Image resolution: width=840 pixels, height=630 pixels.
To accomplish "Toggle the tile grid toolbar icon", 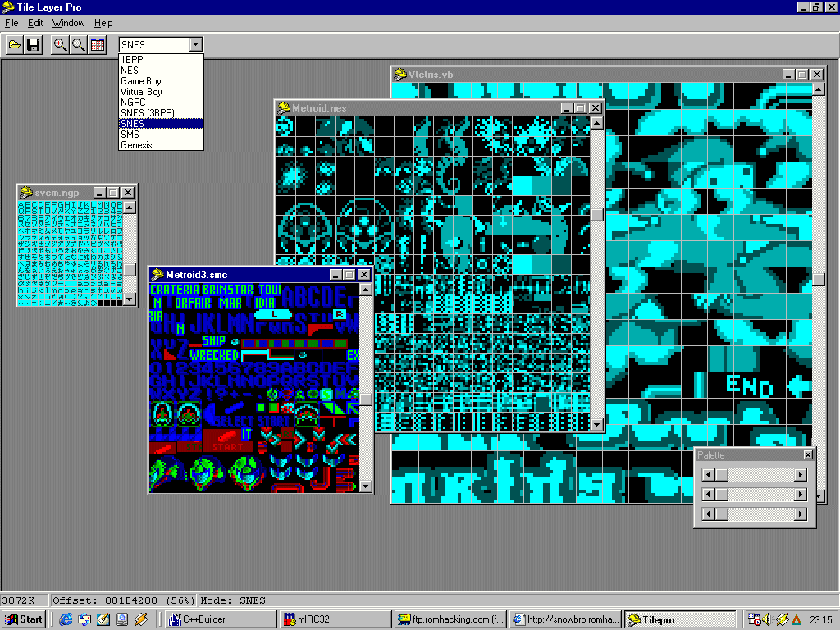I will pos(98,45).
